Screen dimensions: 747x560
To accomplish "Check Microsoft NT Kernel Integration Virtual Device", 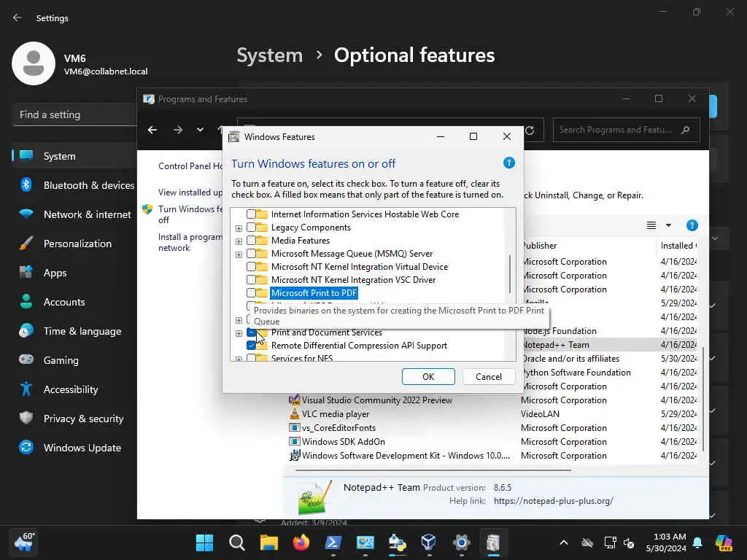I will pyautogui.click(x=251, y=267).
